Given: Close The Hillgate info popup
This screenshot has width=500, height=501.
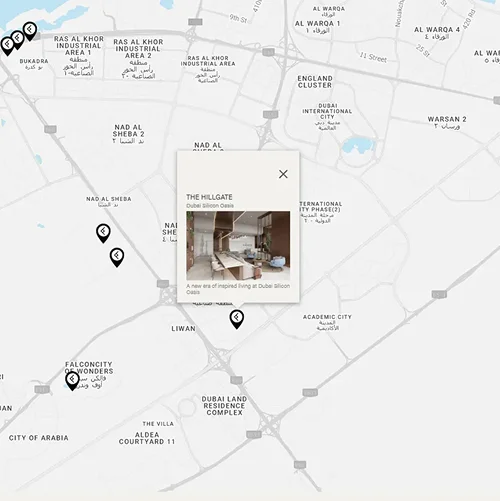Looking at the screenshot, I should (283, 174).
